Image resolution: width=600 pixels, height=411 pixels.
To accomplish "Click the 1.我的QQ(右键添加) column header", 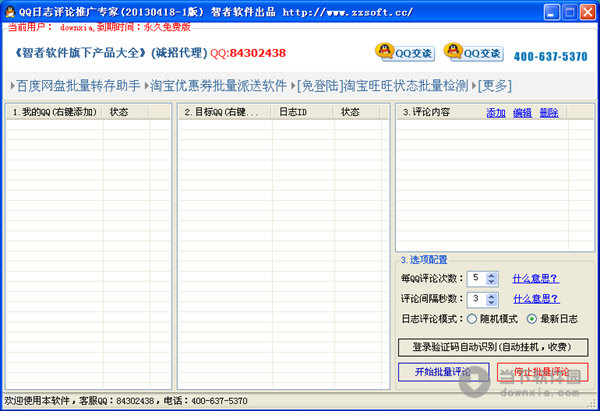I will [55, 112].
